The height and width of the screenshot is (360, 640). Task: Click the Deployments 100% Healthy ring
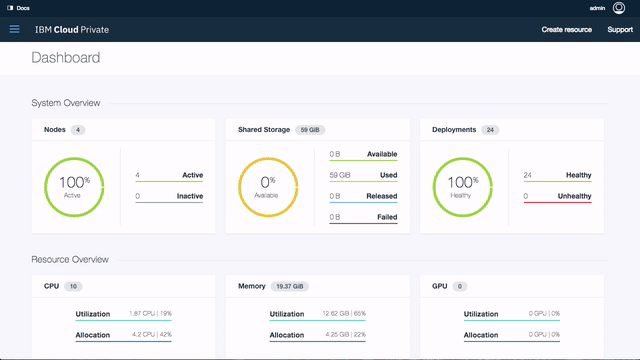point(462,187)
